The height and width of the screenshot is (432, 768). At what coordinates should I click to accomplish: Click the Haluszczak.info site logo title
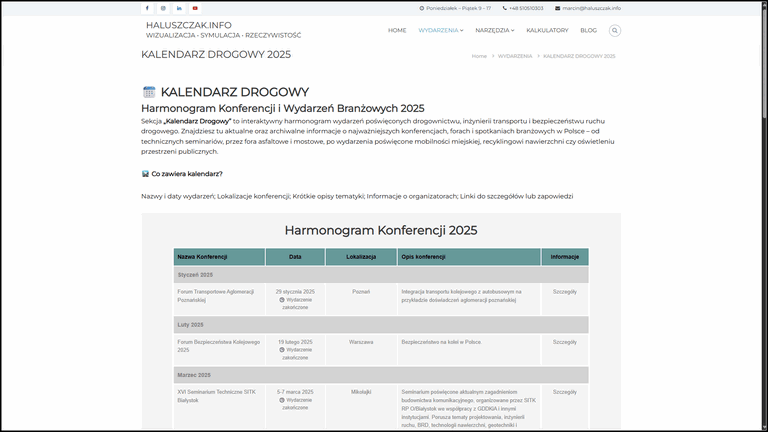[x=189, y=24]
